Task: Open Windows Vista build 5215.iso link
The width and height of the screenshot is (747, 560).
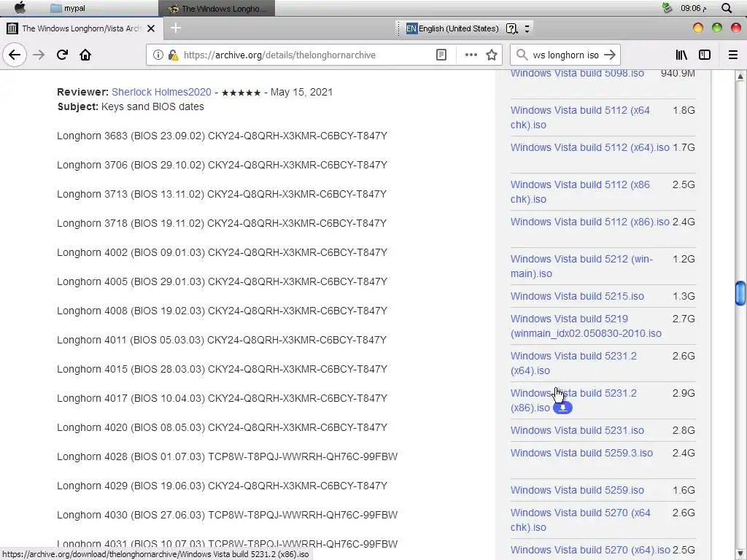Action: (x=577, y=296)
